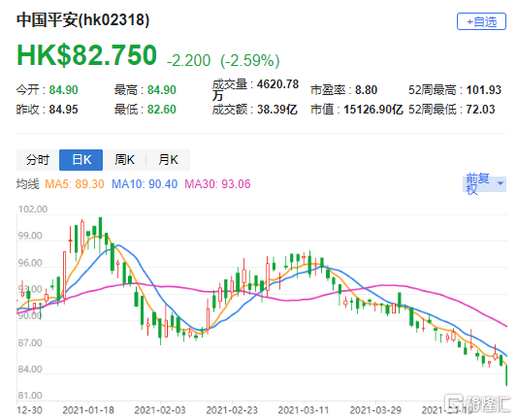
Task: Click y-axis label 81.00
Action: pyautogui.click(x=30, y=396)
